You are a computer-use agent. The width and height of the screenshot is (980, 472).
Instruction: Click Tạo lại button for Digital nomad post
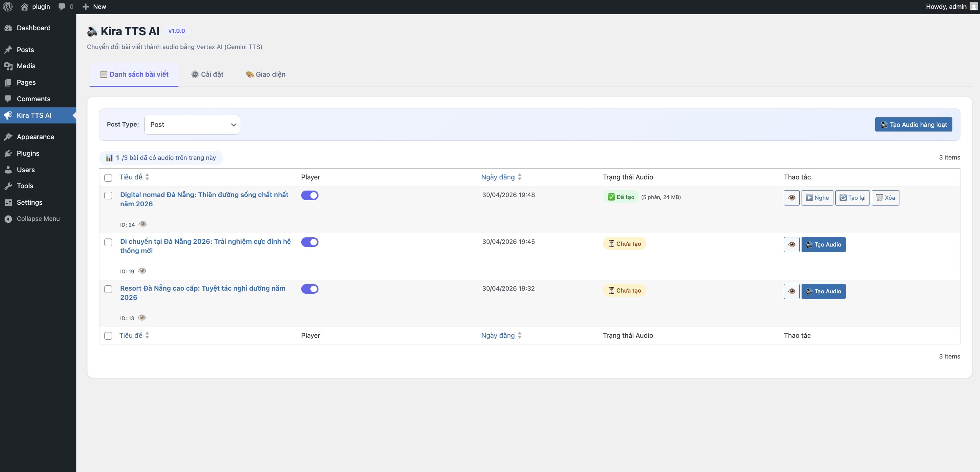click(x=852, y=198)
